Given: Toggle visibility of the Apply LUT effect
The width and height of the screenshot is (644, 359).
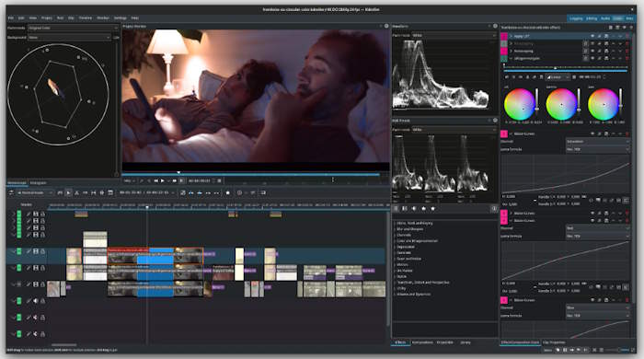Looking at the screenshot, I should coord(592,36).
